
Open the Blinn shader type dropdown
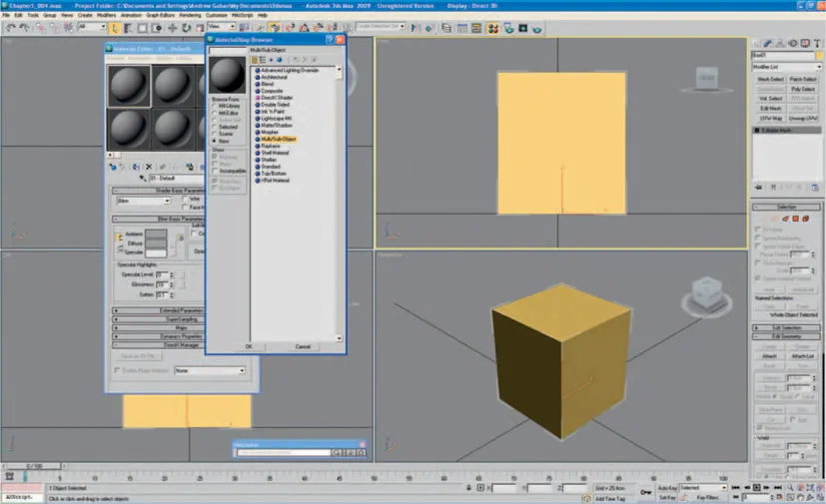tap(143, 201)
